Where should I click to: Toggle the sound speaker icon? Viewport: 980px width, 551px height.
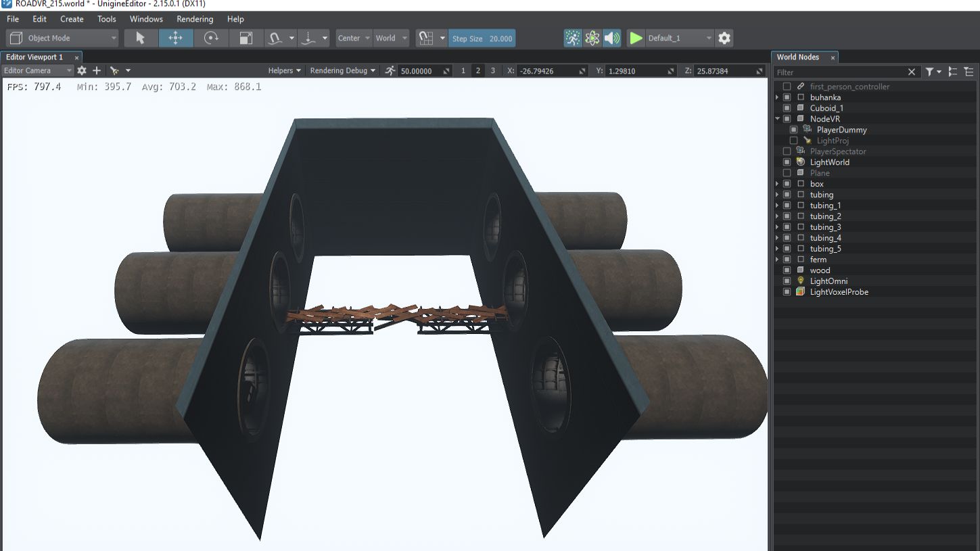click(x=612, y=38)
